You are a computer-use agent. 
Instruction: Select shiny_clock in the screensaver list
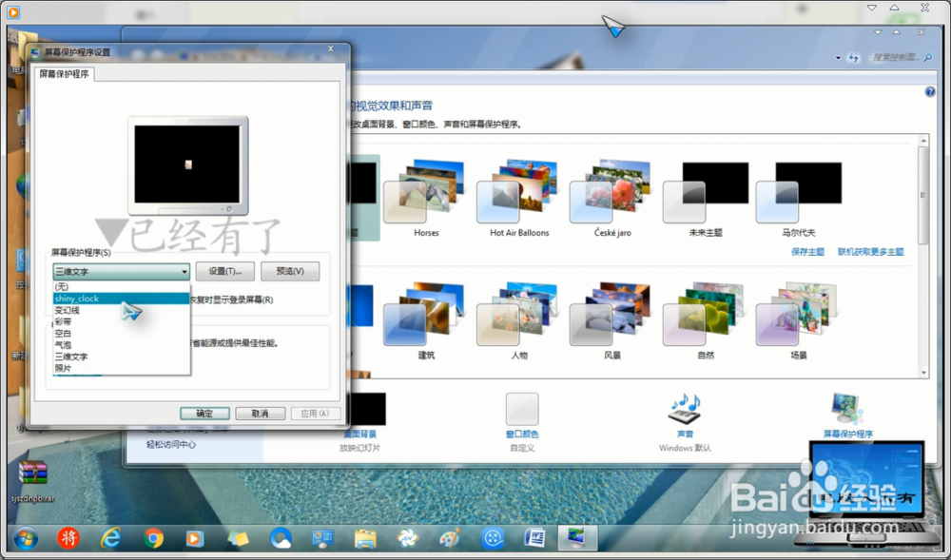click(122, 299)
